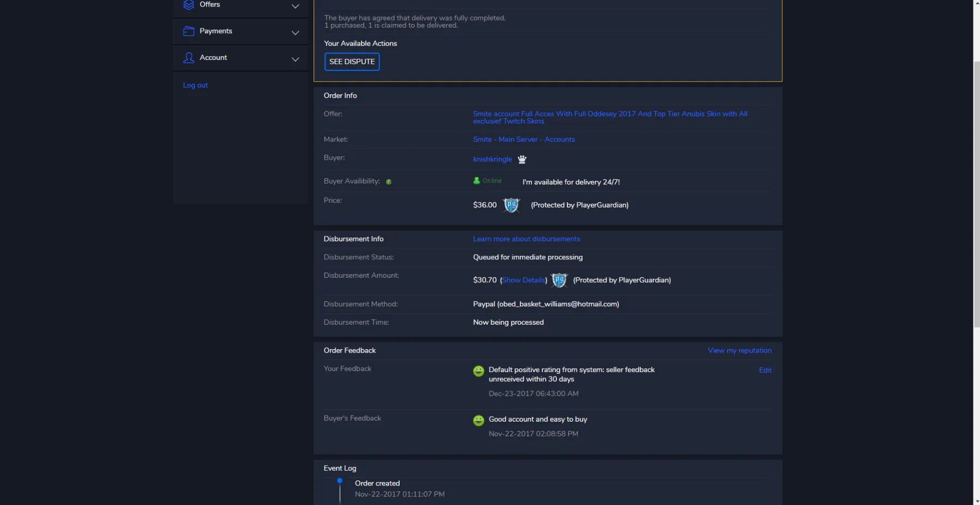Viewport: 980px width, 505px height.
Task: Click Learn more about disbursements link
Action: tap(526, 239)
